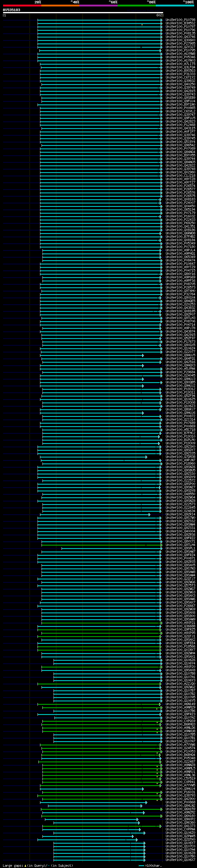This screenshot has width=197, height=868.
Task: Select the UniRef100_Q9SPL1 label
Action: click(180, 548)
